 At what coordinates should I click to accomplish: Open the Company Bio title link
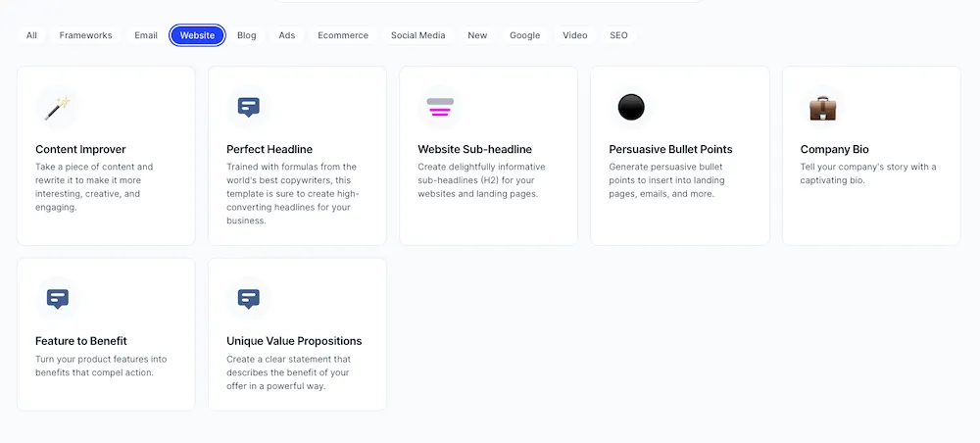(x=835, y=149)
